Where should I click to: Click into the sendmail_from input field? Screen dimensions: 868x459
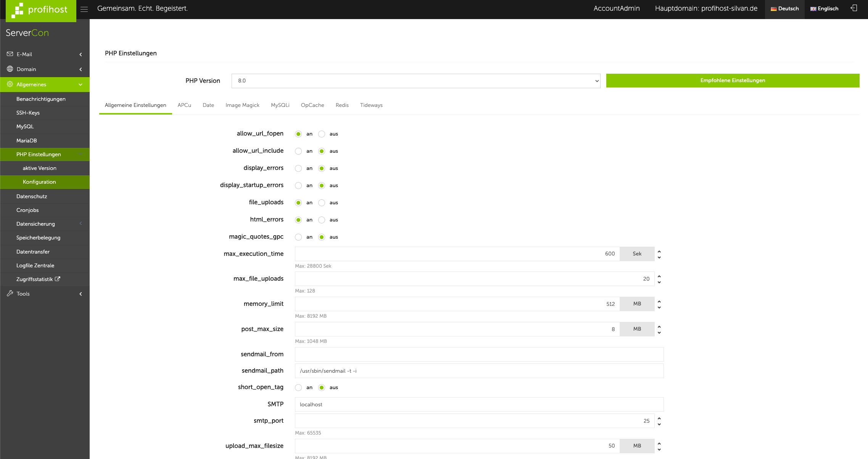tap(479, 354)
